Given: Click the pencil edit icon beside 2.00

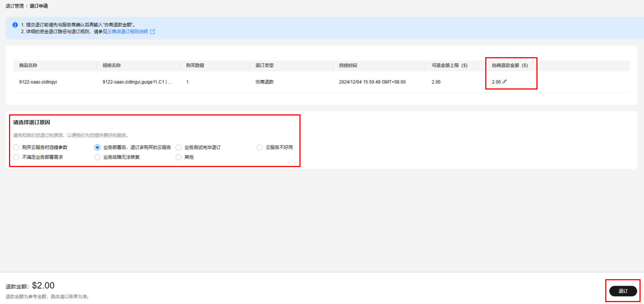Looking at the screenshot, I should point(504,82).
